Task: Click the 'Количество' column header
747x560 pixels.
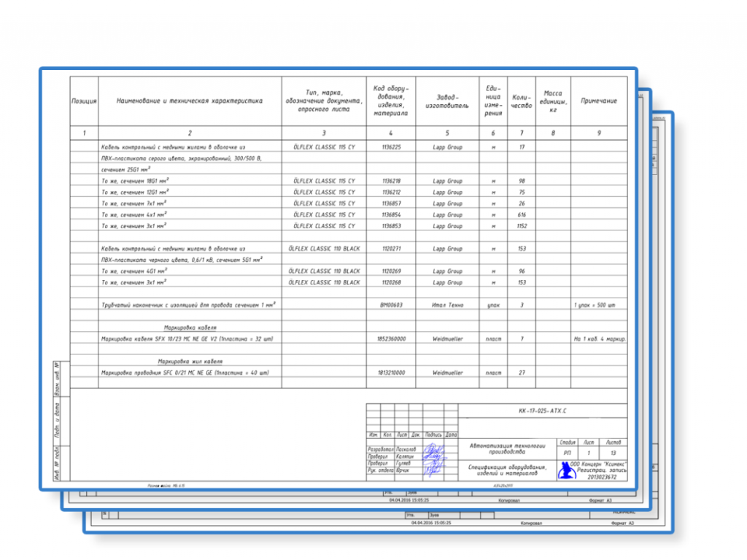Action: (x=521, y=101)
